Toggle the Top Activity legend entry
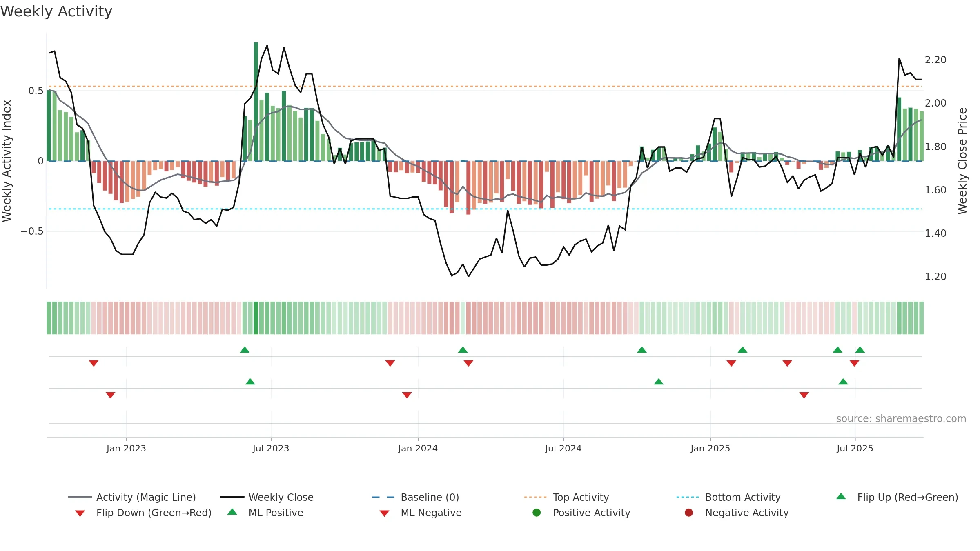 [x=566, y=497]
